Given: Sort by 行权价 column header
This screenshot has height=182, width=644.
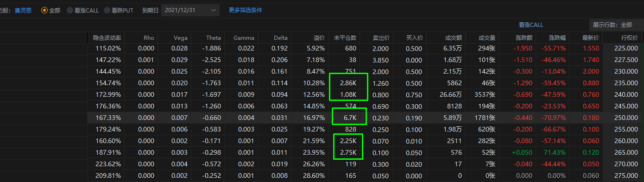Looking at the screenshot, I should click(x=629, y=38).
